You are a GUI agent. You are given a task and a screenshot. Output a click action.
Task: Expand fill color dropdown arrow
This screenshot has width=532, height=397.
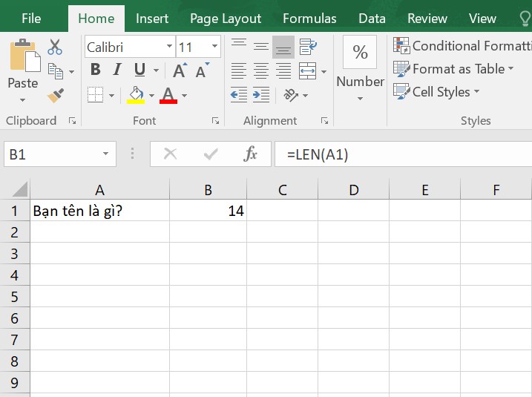pos(151,95)
